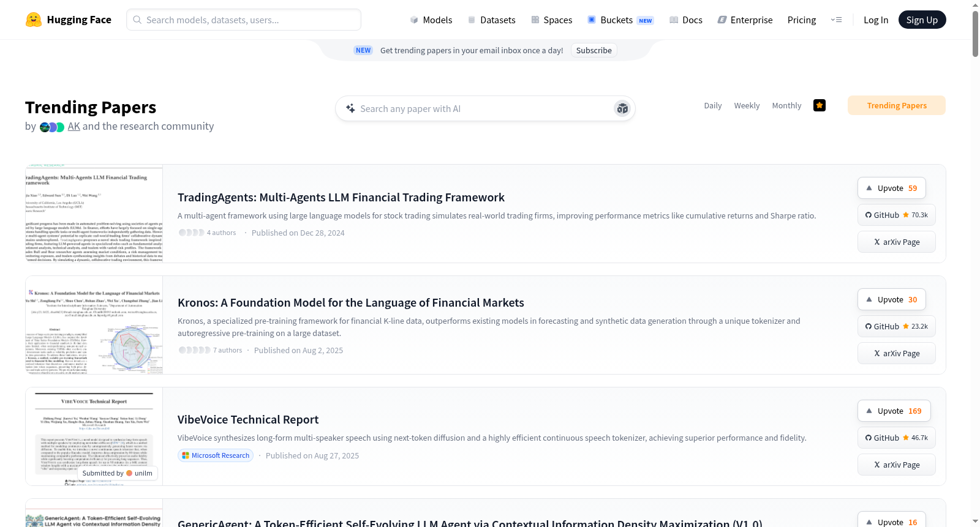The image size is (980, 527).
Task: Switch to the Daily papers tab
Action: [x=713, y=105]
